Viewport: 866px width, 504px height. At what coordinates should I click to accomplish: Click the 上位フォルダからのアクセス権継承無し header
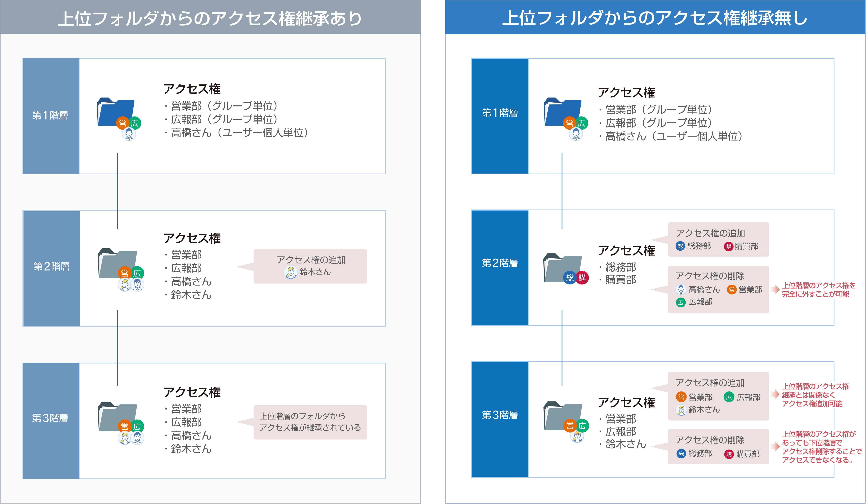(x=655, y=17)
